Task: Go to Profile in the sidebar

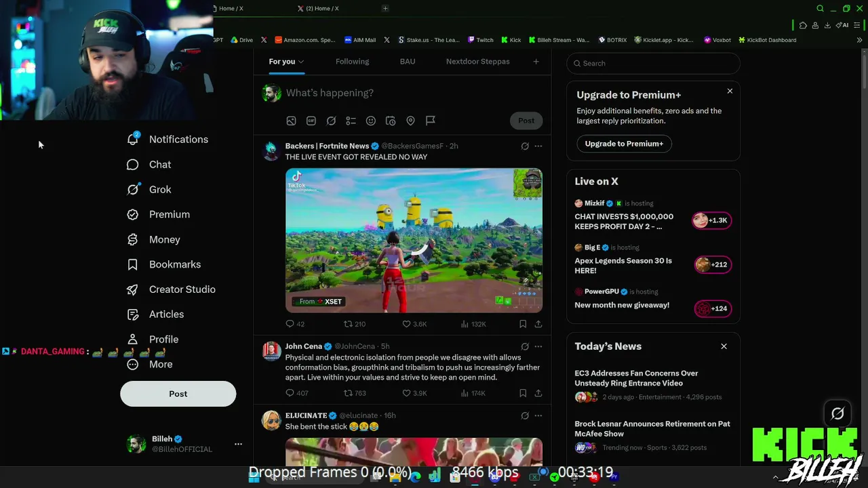Action: (153, 339)
